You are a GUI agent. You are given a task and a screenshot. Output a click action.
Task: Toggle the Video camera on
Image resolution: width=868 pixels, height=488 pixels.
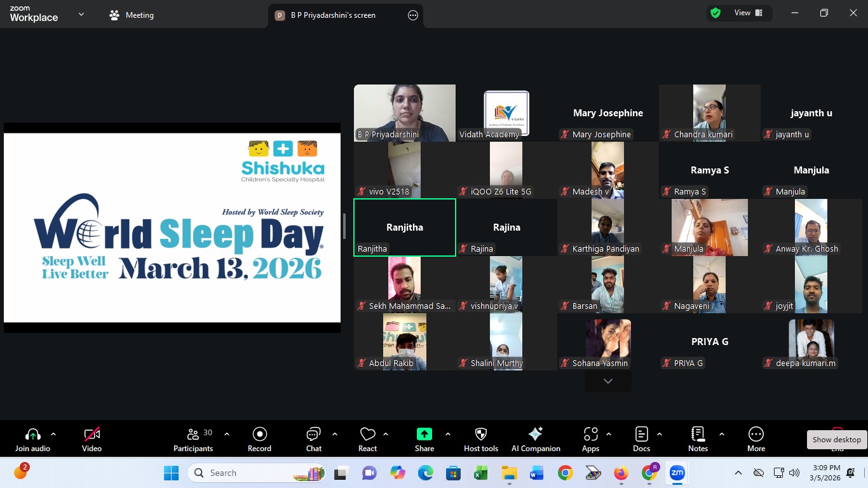(x=92, y=439)
